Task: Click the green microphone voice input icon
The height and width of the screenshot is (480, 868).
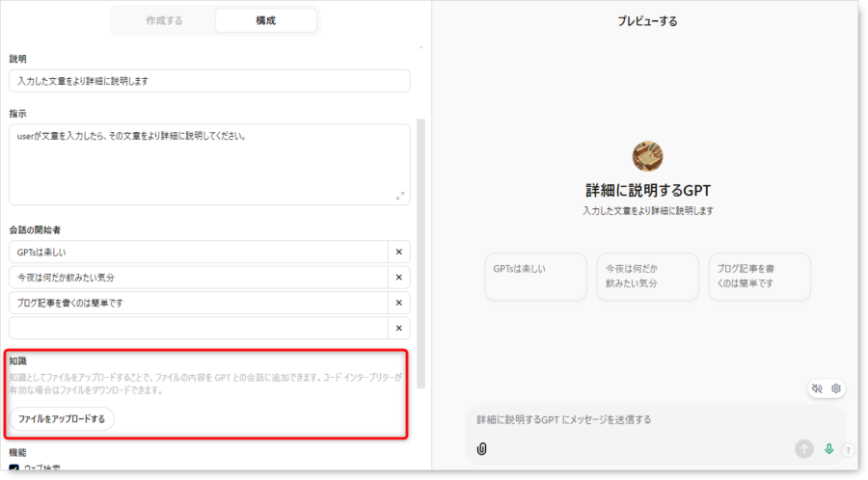Action: [x=828, y=449]
